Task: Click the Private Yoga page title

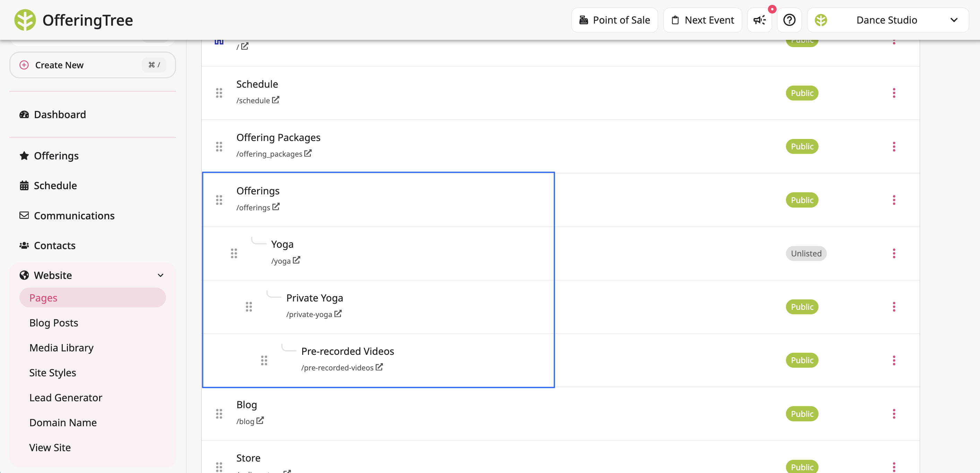Action: coord(315,298)
